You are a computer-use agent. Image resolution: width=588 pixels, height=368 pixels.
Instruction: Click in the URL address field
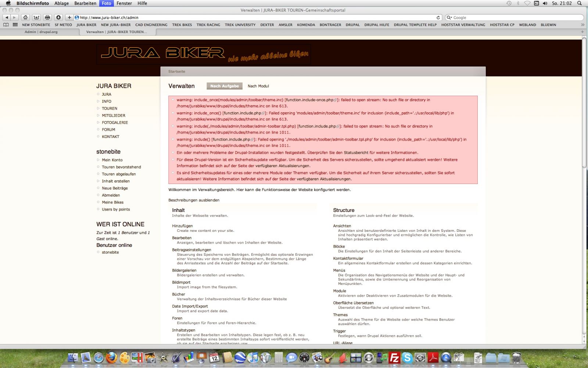[x=254, y=17]
